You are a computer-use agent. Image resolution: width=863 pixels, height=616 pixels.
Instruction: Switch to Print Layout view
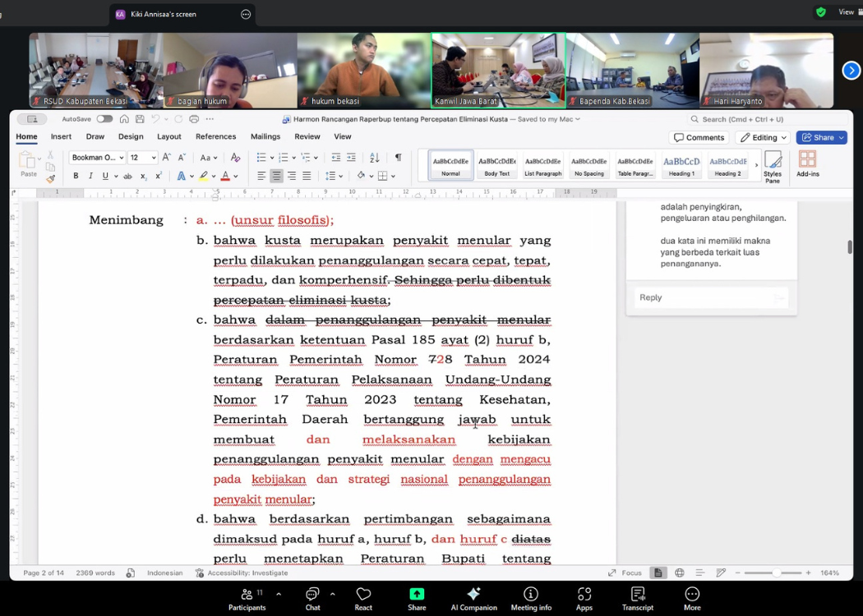(x=658, y=572)
